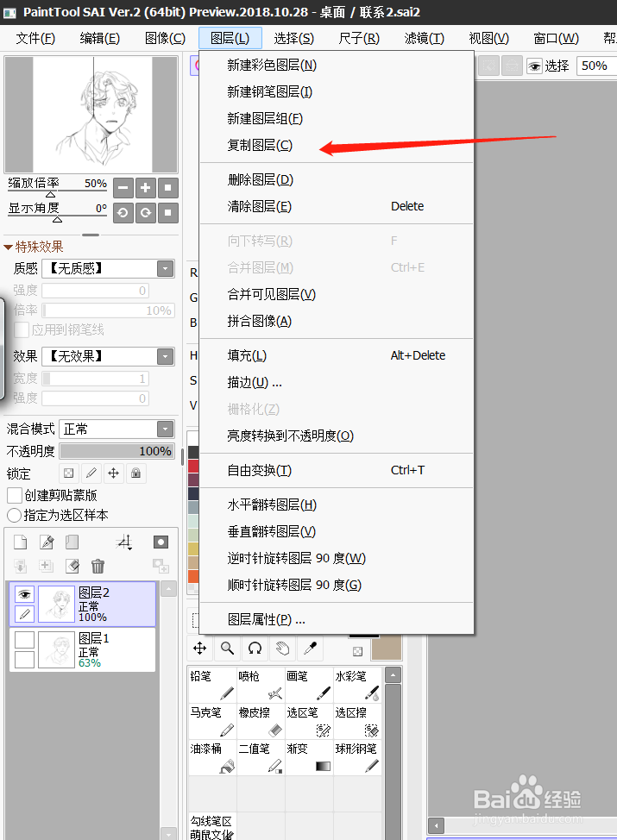The width and height of the screenshot is (617, 840).
Task: Select the 水彩笔 watercolor tool
Action: coord(357,685)
